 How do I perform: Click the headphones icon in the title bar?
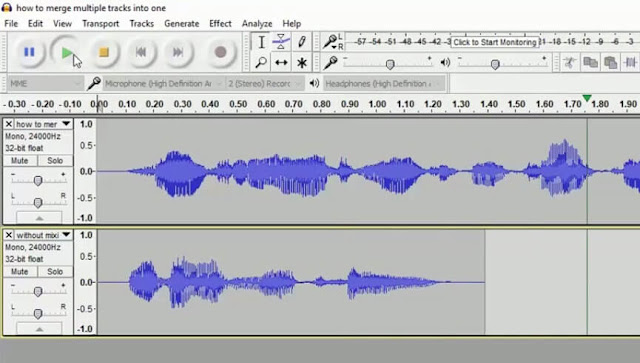click(7, 7)
